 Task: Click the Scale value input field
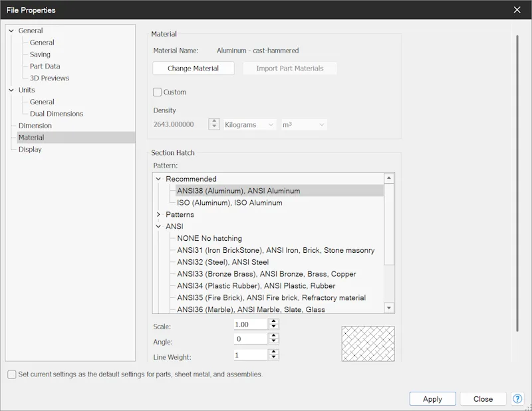(251, 325)
